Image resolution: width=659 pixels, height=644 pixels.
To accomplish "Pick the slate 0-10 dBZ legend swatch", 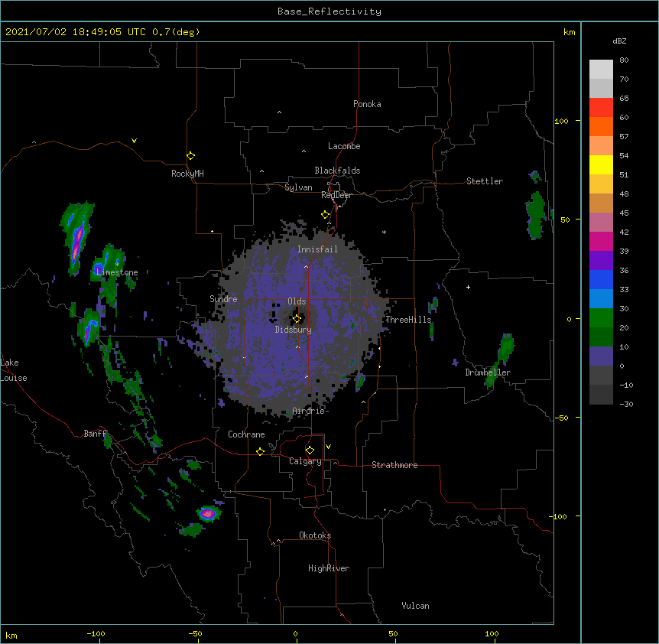I will 601,356.
